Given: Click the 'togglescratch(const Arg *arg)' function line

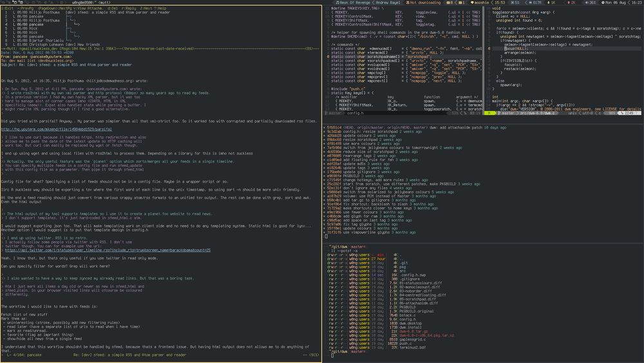Looking at the screenshot, I should pyautogui.click(x=523, y=12).
